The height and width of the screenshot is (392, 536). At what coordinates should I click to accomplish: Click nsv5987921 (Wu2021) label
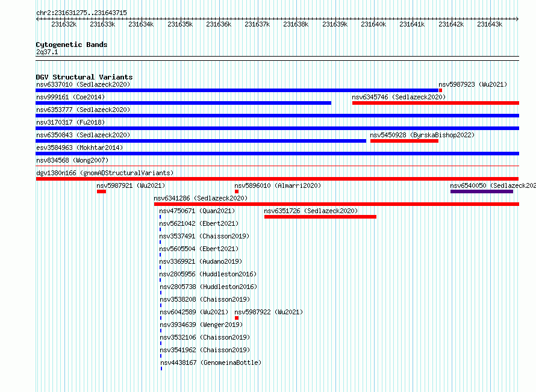click(131, 185)
